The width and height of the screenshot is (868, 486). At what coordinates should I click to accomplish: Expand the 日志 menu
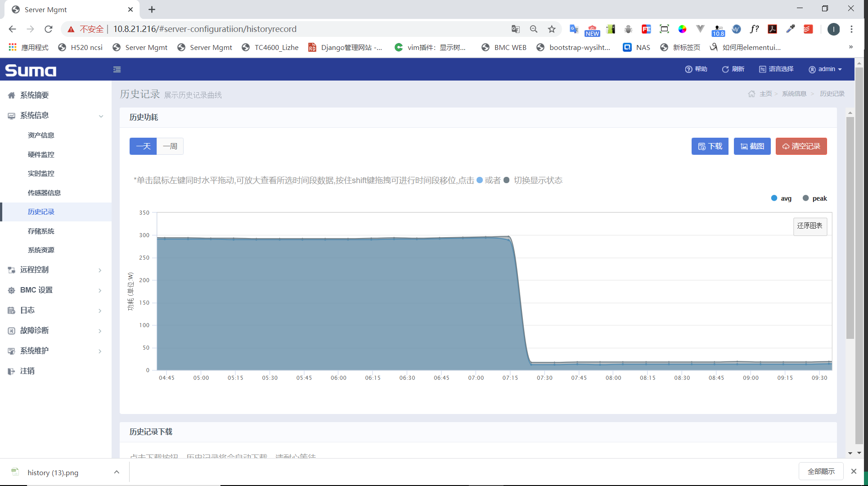tap(56, 310)
